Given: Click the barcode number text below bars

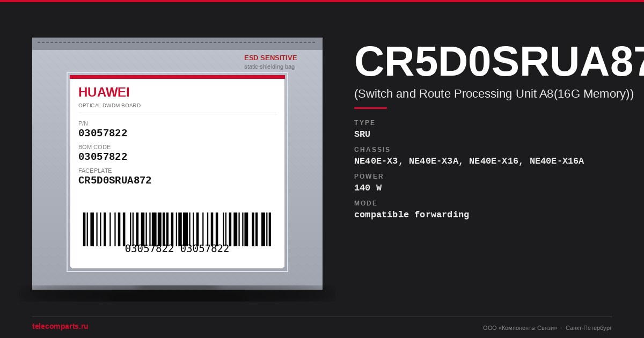Looking at the screenshot, I should pos(177,249).
